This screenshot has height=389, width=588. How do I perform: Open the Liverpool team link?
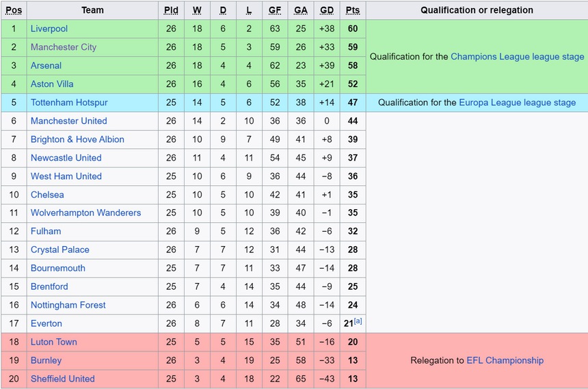point(49,29)
